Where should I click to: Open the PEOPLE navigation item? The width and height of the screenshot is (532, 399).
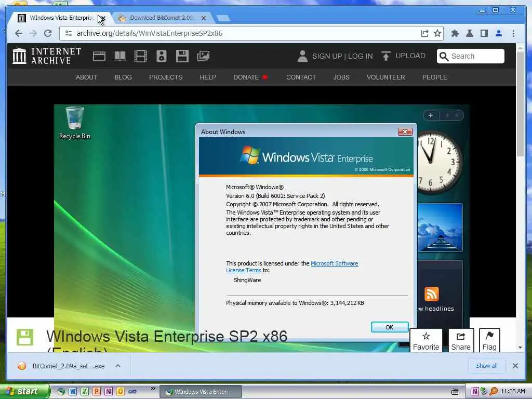coord(435,77)
